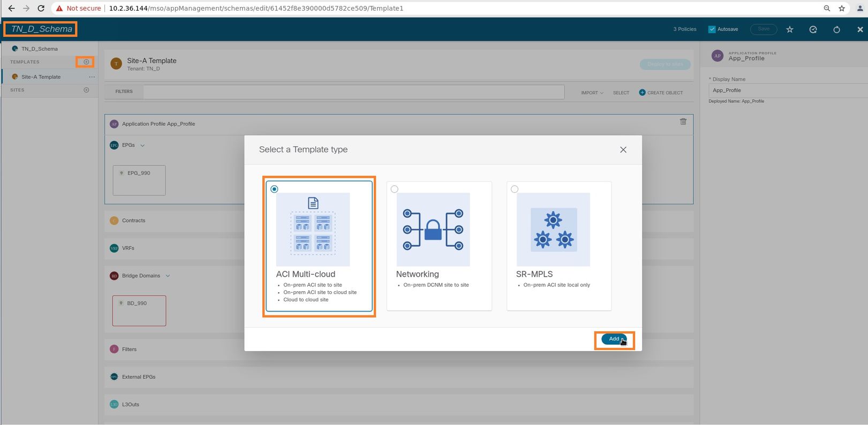Click the ACI Multi-cloud illustration
The image size is (868, 425).
[x=313, y=230]
